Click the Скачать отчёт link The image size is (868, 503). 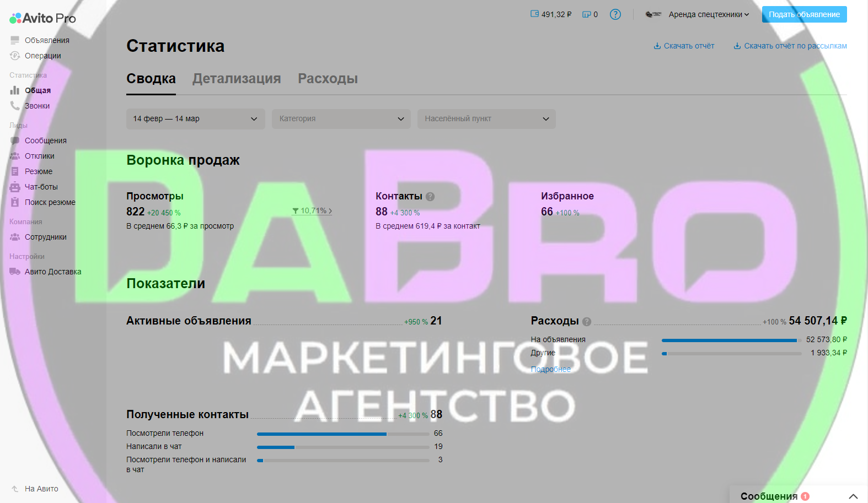click(689, 46)
